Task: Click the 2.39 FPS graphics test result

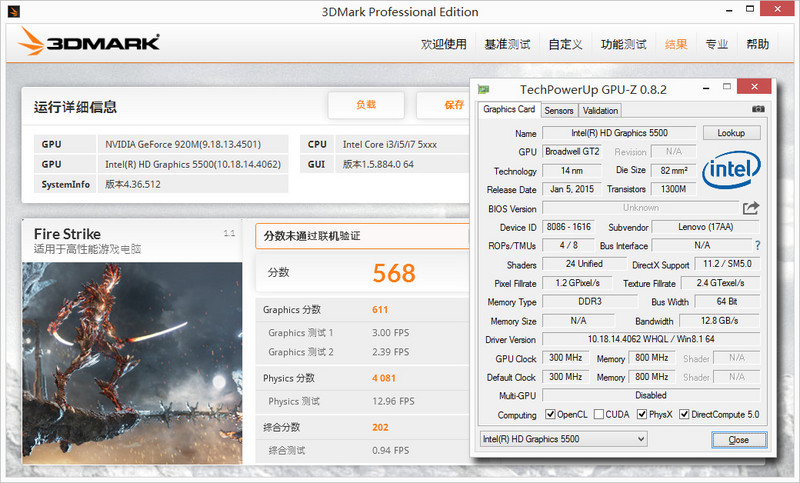Action: point(390,352)
